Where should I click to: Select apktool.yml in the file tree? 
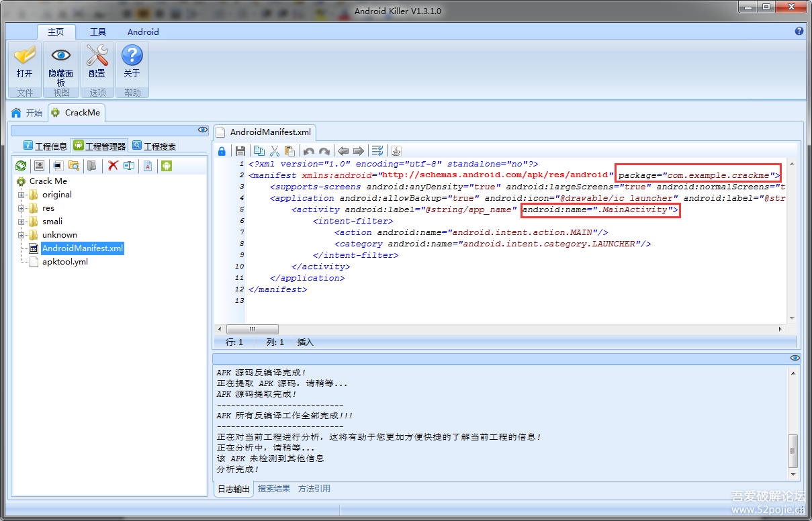point(64,262)
